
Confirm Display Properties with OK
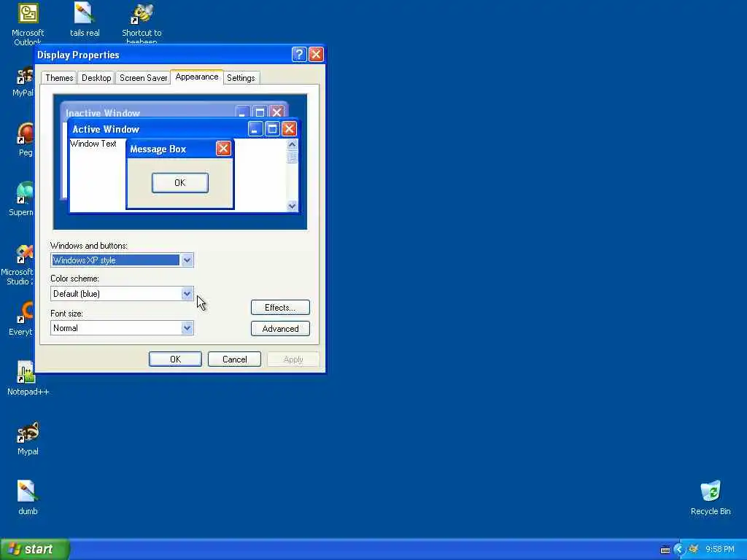pos(175,359)
